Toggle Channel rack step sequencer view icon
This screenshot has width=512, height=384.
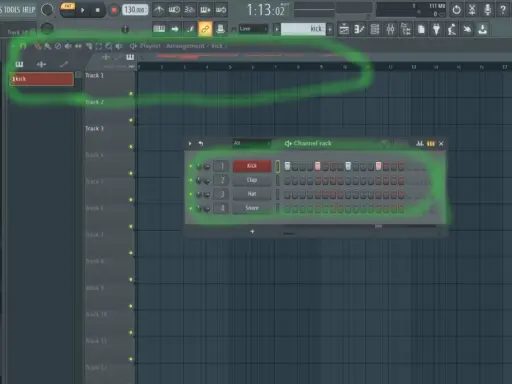[431, 144]
